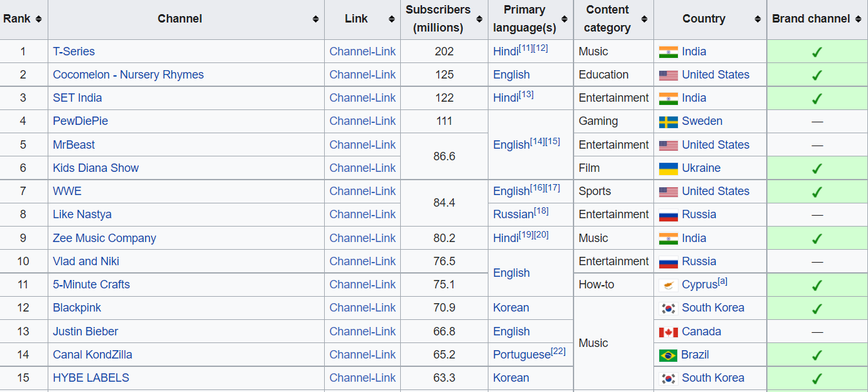Click Hindi language link in T-Series row
The image size is (868, 392).
pos(506,52)
